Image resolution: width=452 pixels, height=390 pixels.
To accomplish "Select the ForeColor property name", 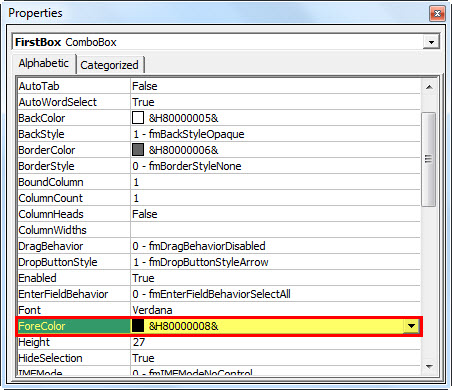I will [x=42, y=326].
